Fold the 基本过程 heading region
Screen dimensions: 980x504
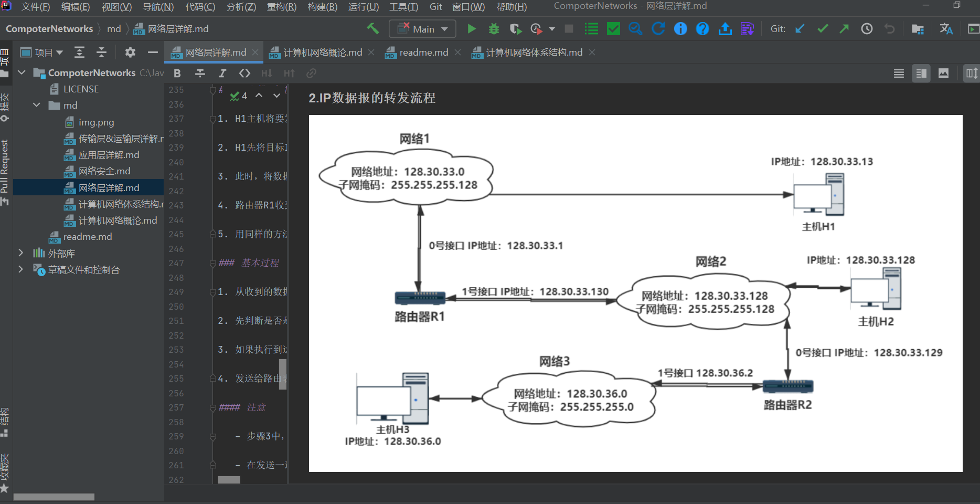[x=212, y=263]
